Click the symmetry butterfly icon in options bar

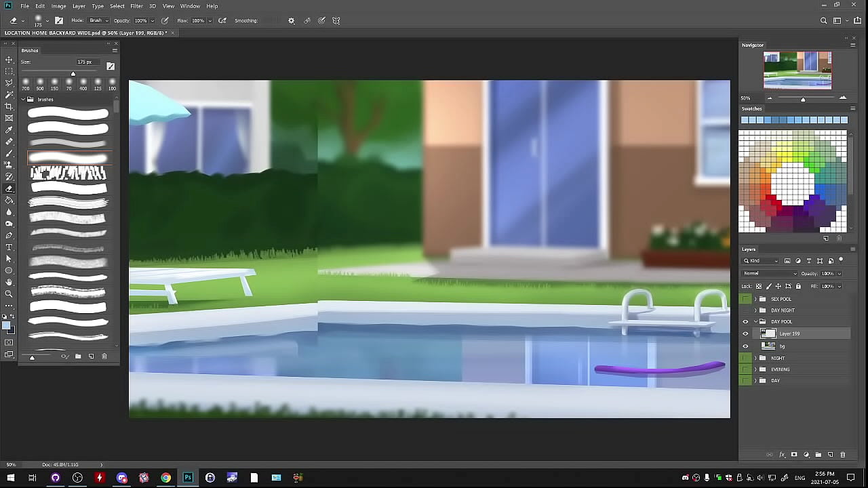[x=336, y=21]
